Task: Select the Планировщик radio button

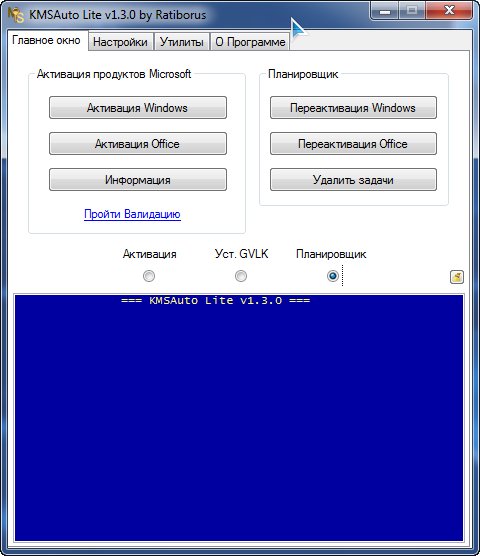Action: pyautogui.click(x=333, y=276)
